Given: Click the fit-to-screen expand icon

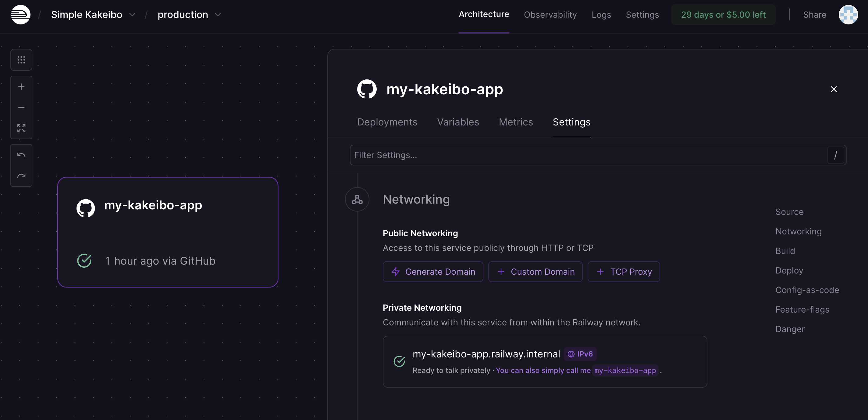Looking at the screenshot, I should (x=21, y=128).
